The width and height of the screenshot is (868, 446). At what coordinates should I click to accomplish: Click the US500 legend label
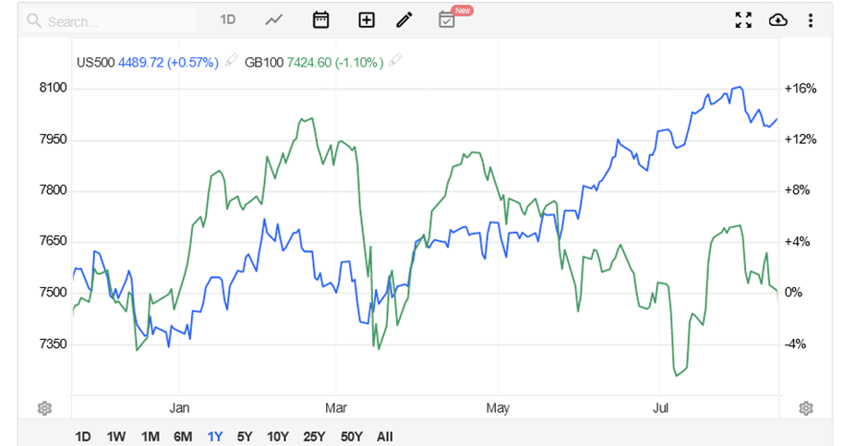click(x=96, y=62)
